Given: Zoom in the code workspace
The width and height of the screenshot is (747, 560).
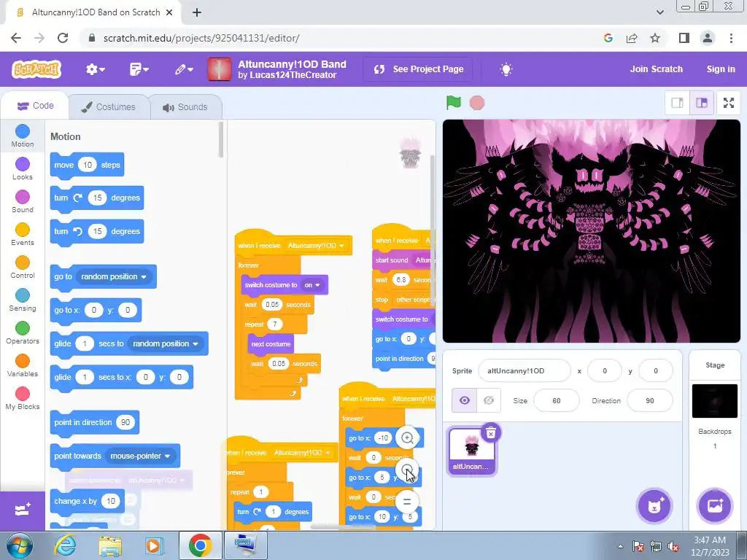Looking at the screenshot, I should click(x=407, y=437).
